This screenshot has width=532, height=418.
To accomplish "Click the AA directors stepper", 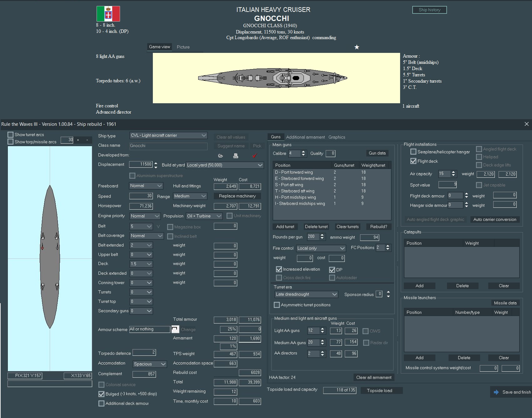I will (x=323, y=353).
